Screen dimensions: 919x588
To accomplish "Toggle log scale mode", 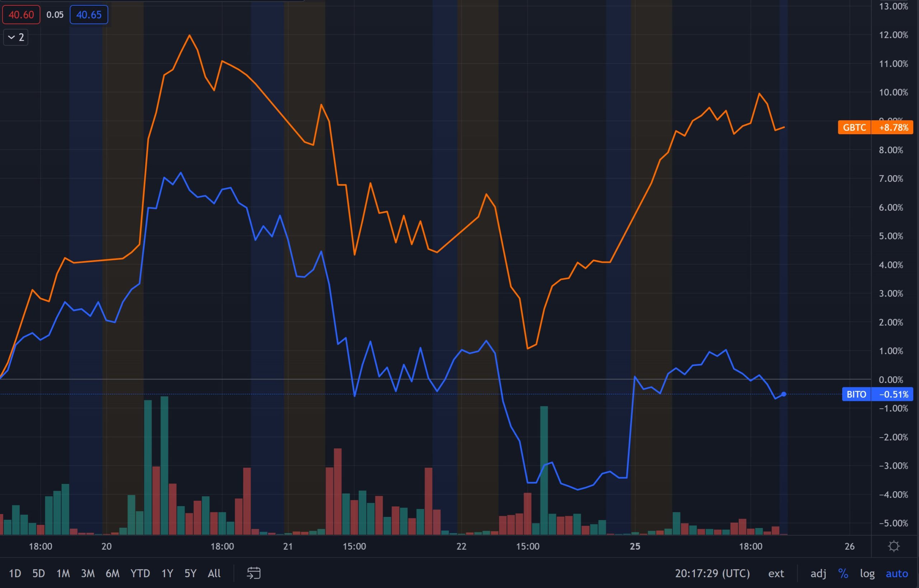I will click(867, 573).
